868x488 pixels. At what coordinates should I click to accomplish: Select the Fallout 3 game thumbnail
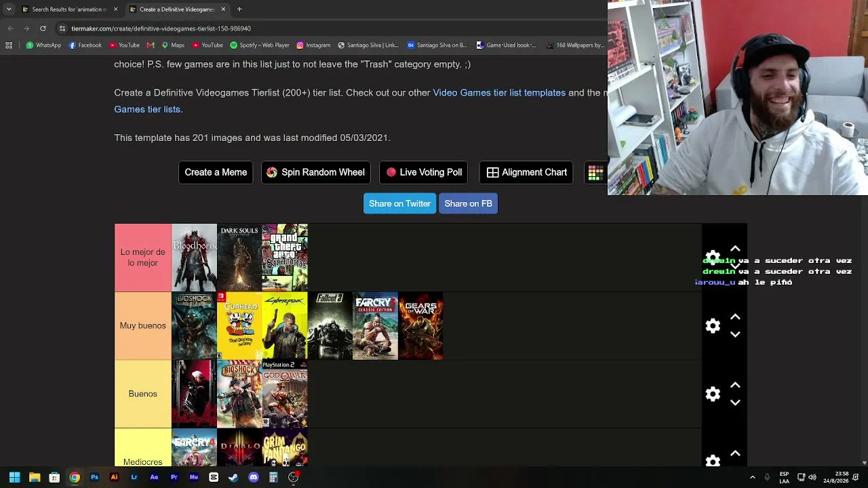coord(330,326)
